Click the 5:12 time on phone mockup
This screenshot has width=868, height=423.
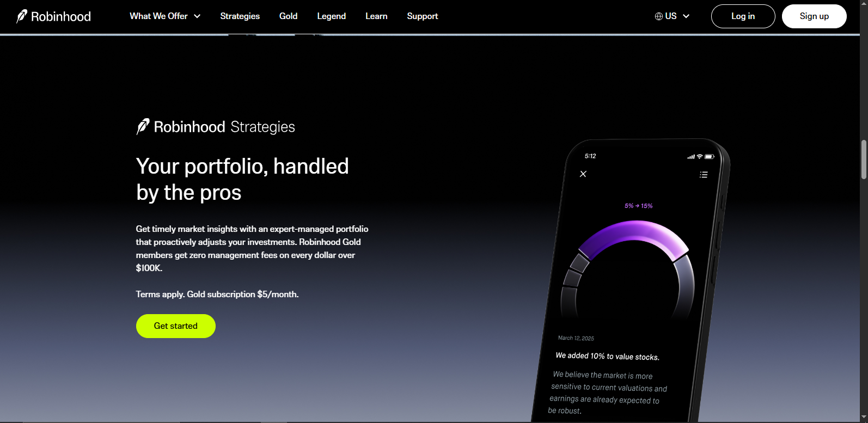pos(590,156)
